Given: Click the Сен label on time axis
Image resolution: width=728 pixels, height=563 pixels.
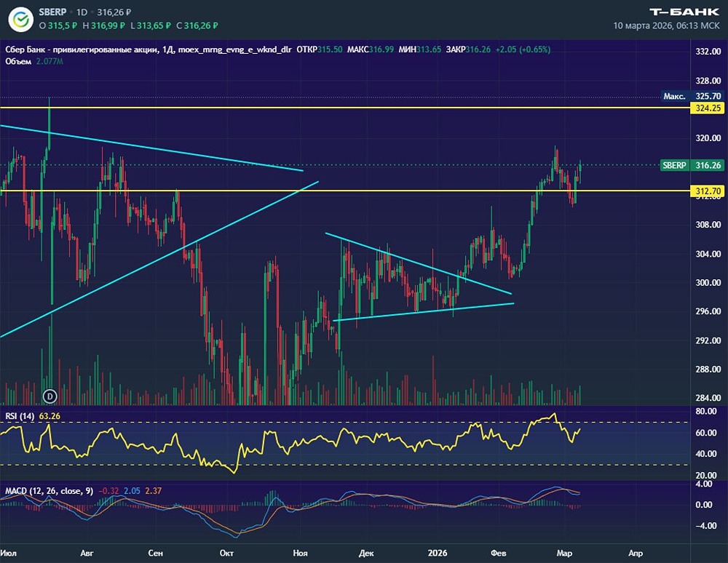Looking at the screenshot, I should pos(156,553).
